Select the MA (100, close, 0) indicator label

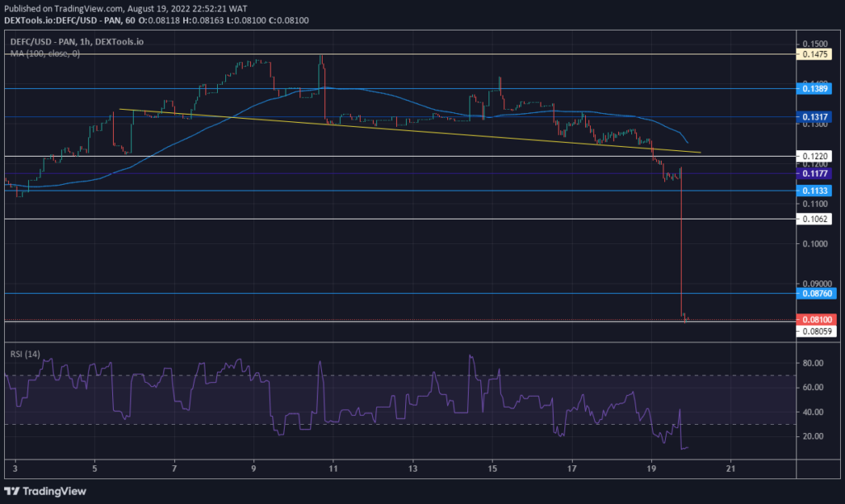45,54
